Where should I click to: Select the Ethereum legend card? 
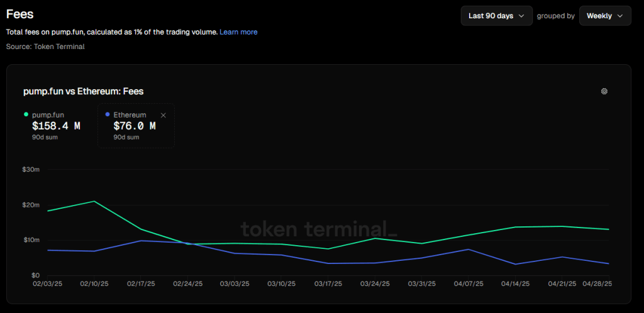(136, 126)
